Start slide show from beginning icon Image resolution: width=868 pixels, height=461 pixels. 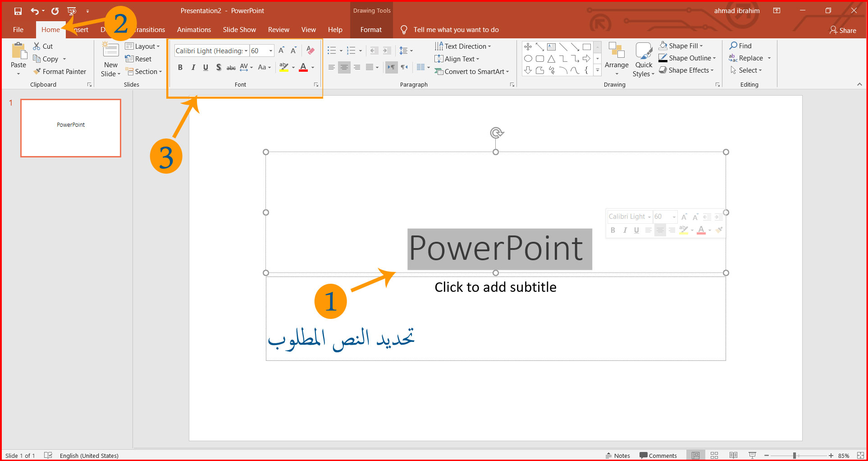[71, 11]
